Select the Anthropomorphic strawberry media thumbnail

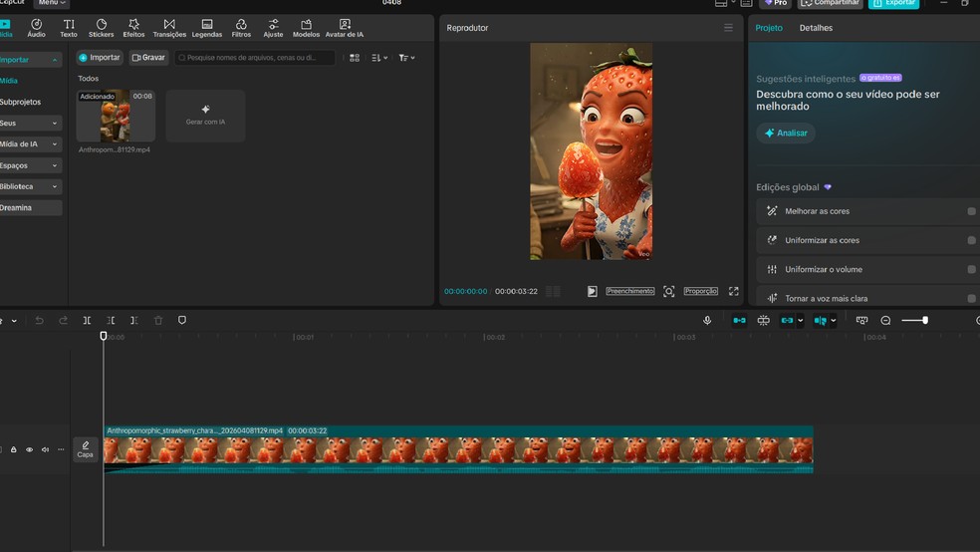[116, 117]
